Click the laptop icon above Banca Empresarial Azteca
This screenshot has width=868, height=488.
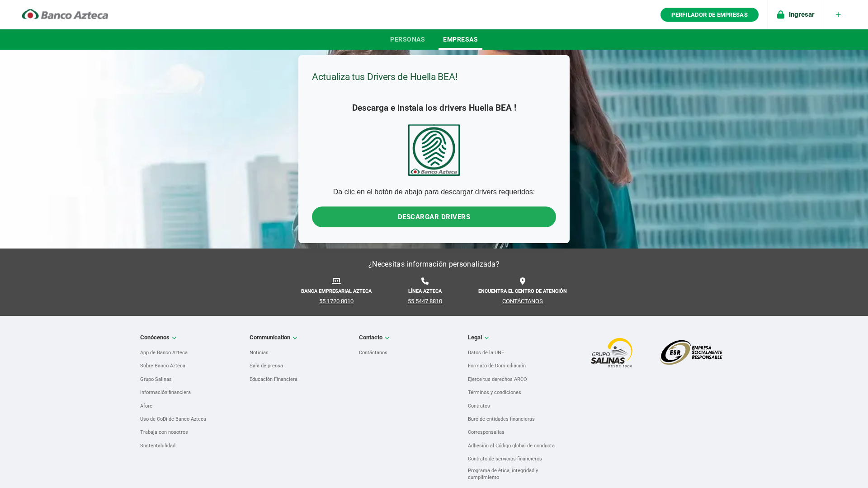pos(336,281)
